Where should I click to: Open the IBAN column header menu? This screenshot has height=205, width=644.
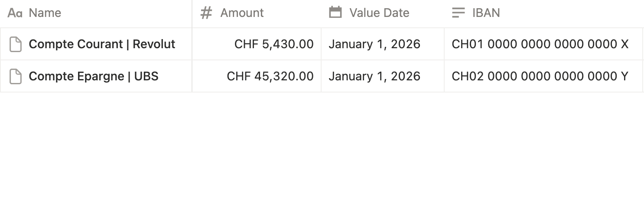pos(543,13)
